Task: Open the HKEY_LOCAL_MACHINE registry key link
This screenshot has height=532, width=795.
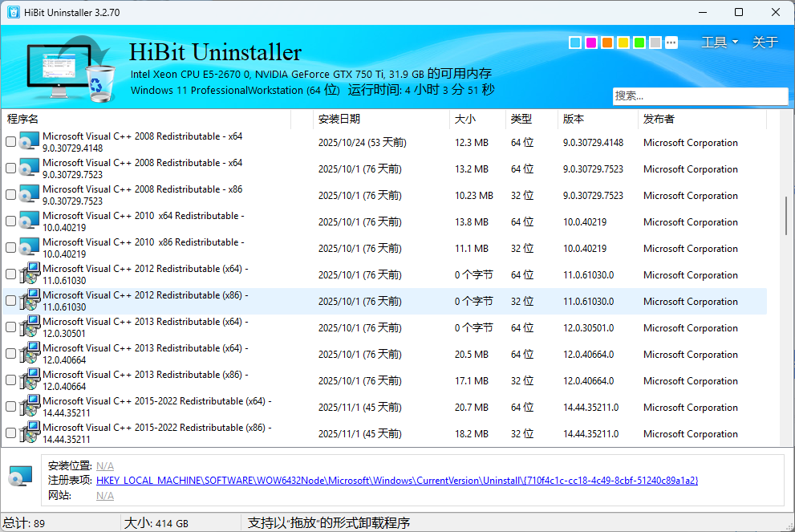Action: click(396, 481)
